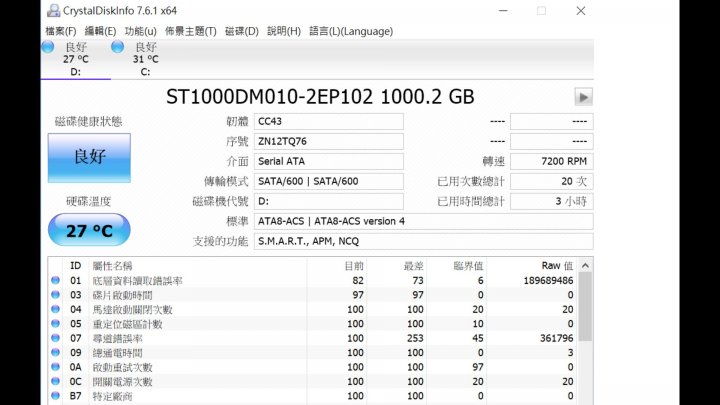
Task: Click the status dot for attribute 03
Action: pos(56,295)
